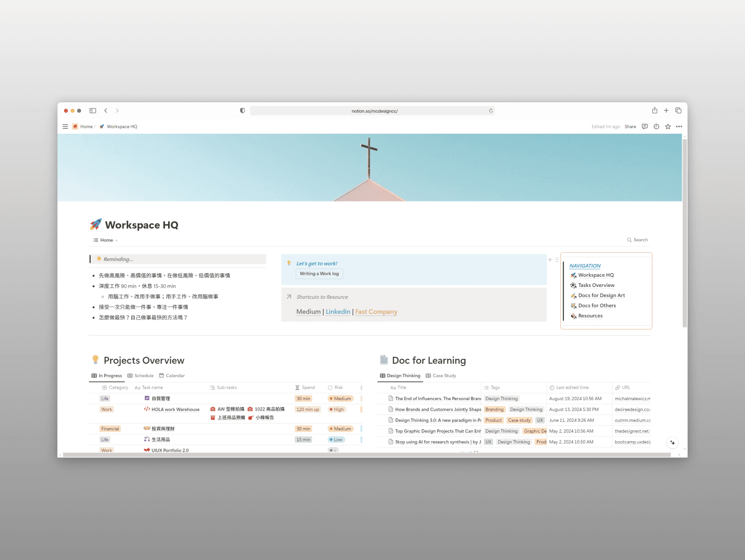Add a new block with the plus icon
The width and height of the screenshot is (745, 560).
550,260
